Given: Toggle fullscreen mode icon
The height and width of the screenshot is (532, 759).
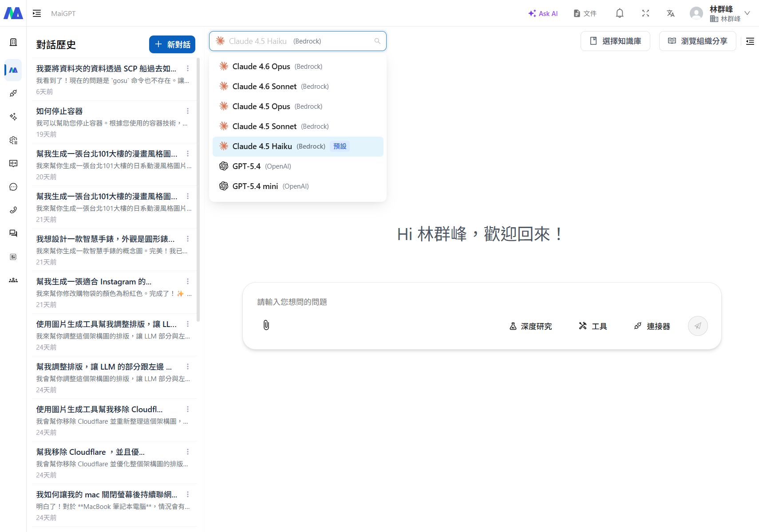Looking at the screenshot, I should pyautogui.click(x=645, y=13).
